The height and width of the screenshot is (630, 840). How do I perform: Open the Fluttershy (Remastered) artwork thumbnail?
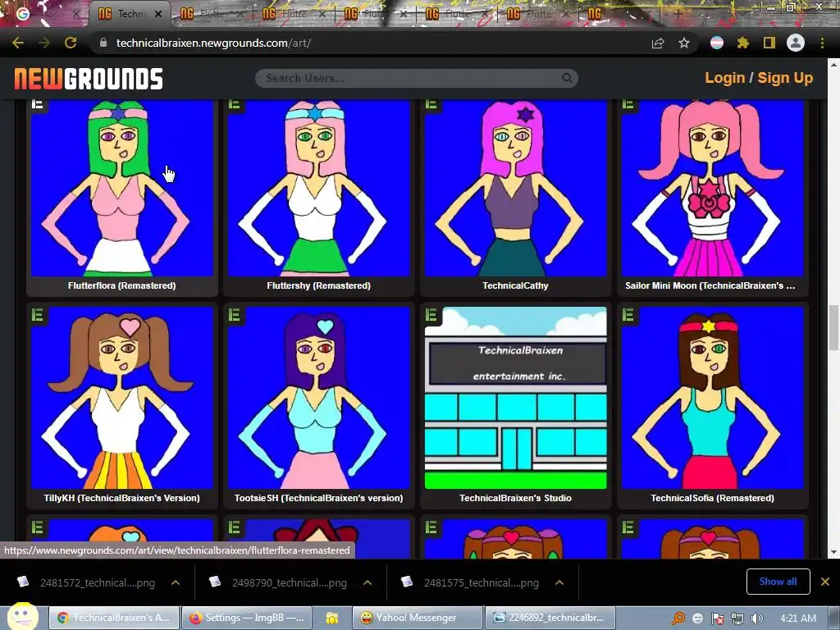pos(319,188)
